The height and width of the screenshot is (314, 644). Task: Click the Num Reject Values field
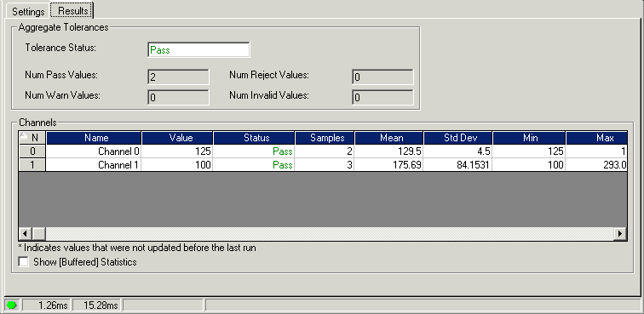point(382,77)
